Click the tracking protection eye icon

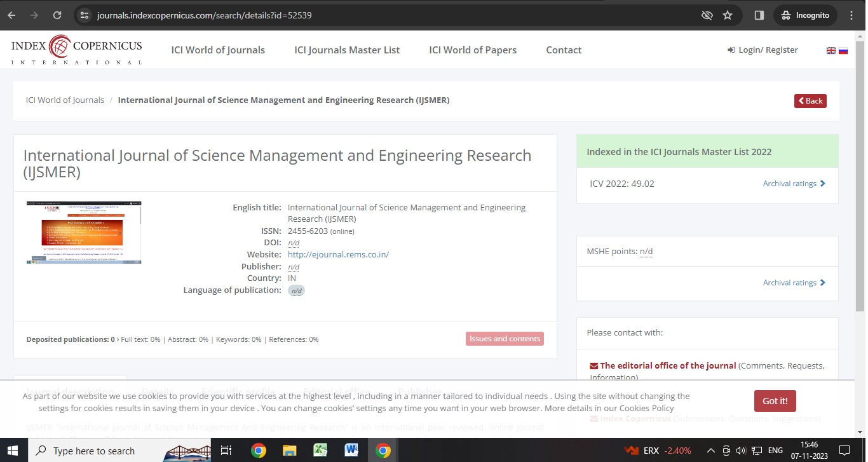coord(707,15)
